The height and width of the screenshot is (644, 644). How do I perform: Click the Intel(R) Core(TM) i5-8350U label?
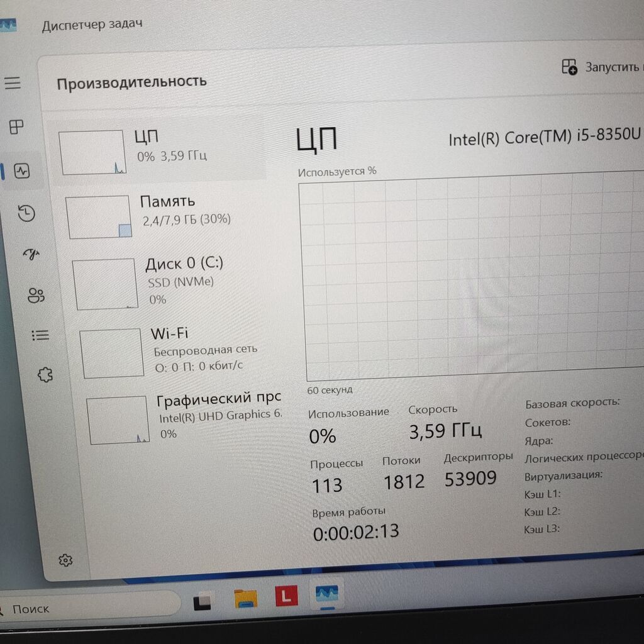545,137
